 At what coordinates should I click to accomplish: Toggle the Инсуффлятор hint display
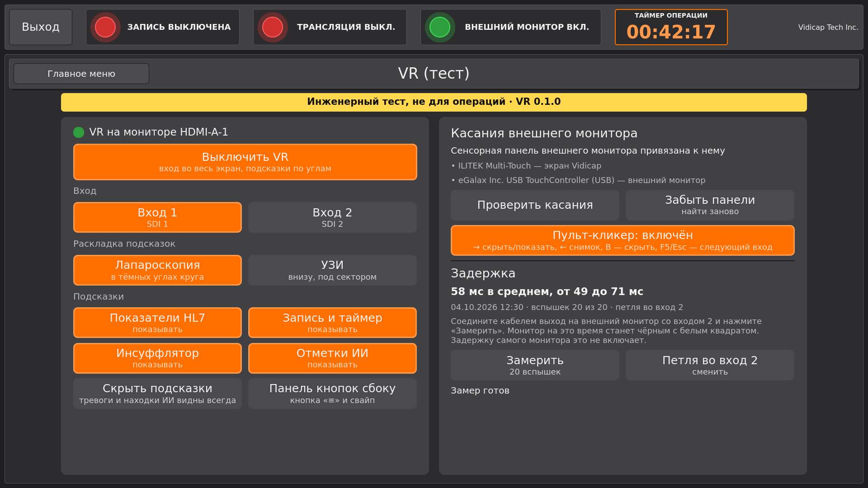pyautogui.click(x=157, y=358)
